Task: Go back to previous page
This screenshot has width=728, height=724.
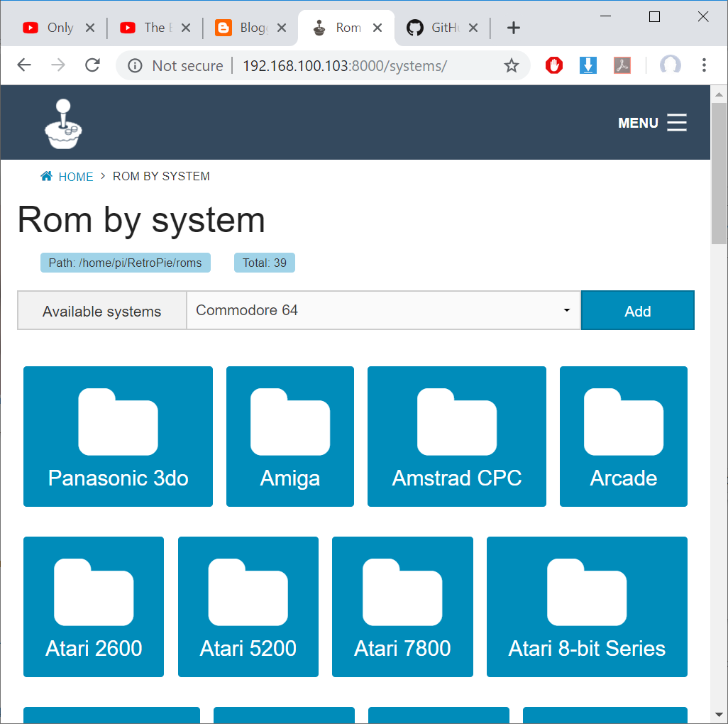Action: (x=24, y=65)
